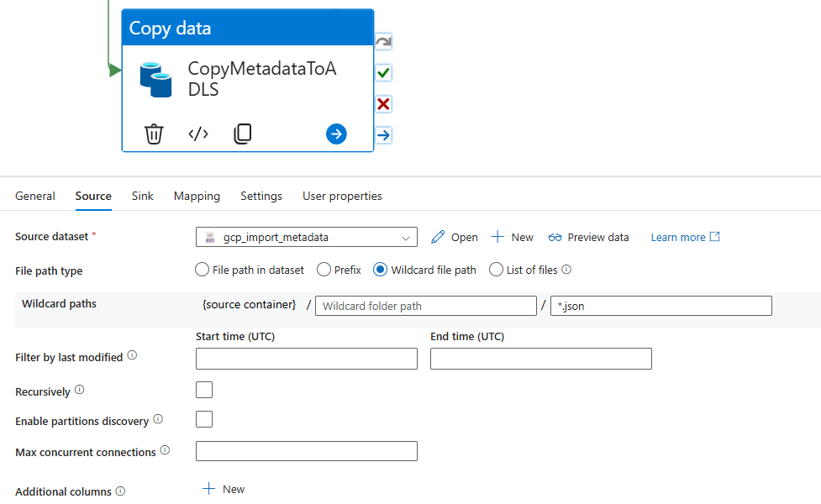Choose the Prefix file path type
The height and width of the screenshot is (504, 821).
(x=323, y=270)
